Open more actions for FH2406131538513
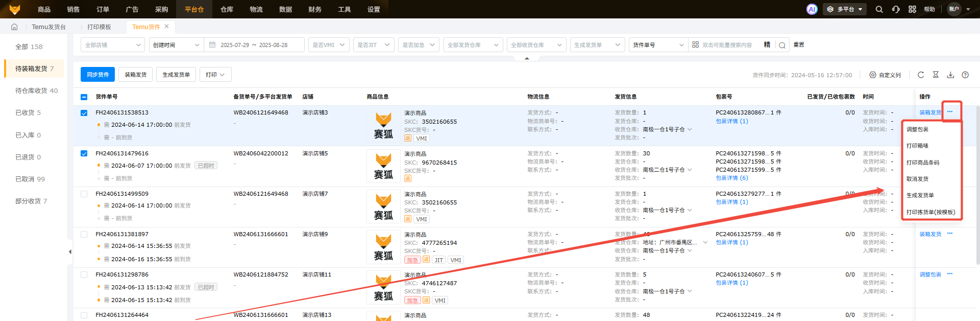The image size is (980, 321). pos(950,112)
